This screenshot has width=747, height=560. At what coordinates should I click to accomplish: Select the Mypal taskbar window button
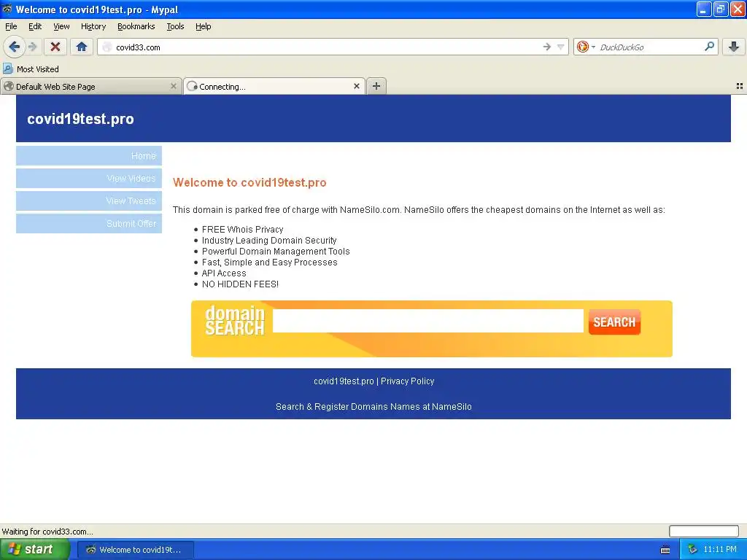[x=135, y=550]
